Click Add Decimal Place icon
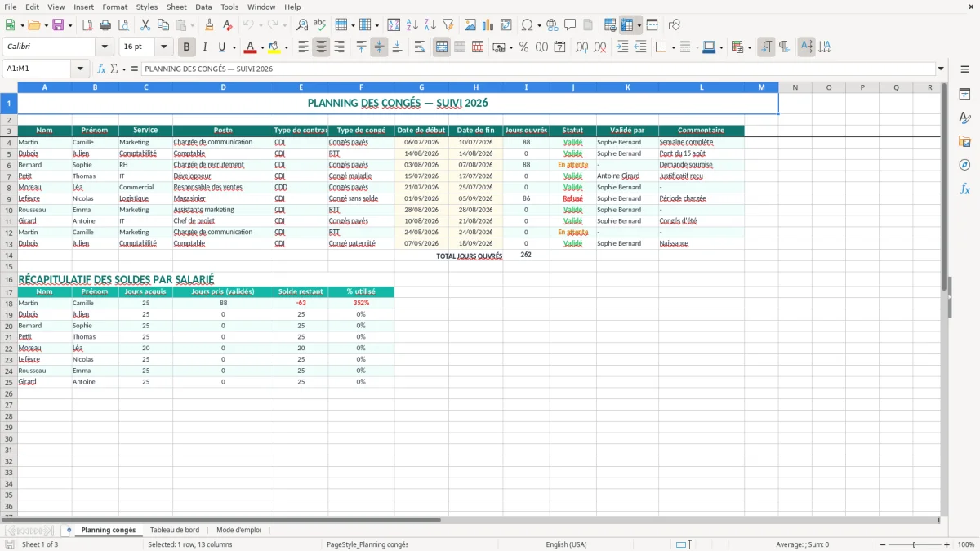980x551 pixels. coord(582,47)
